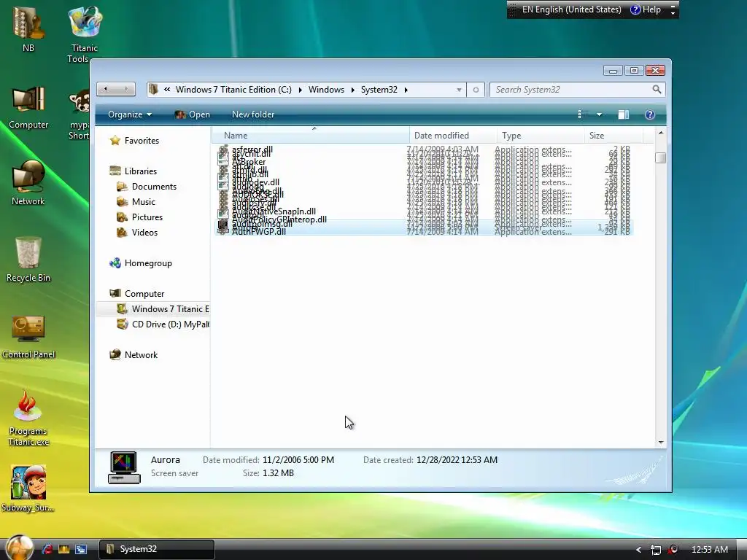
Task: Click Windows breadcrumb in address bar
Action: [x=326, y=90]
